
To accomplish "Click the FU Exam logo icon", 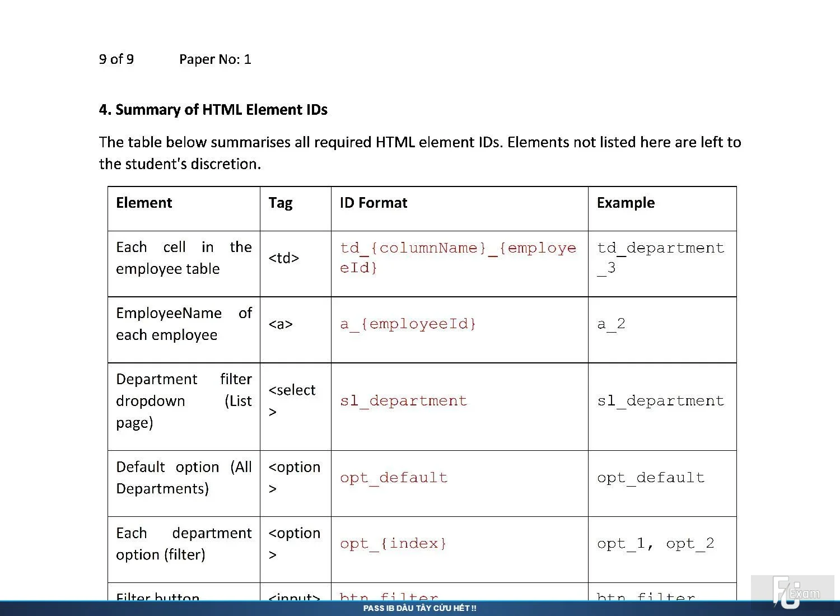I will point(795,591).
